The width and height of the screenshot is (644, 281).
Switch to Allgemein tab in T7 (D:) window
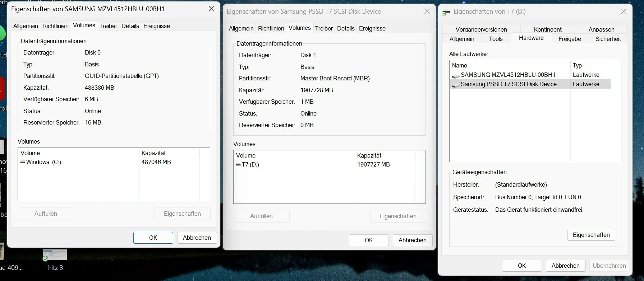point(462,39)
